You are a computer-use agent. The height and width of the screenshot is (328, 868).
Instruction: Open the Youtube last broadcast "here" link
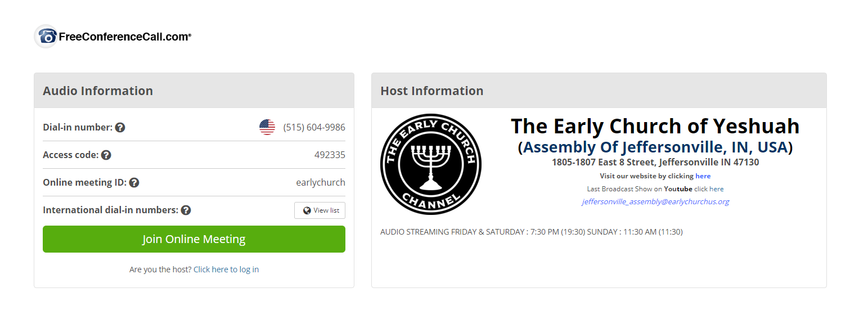tap(717, 189)
